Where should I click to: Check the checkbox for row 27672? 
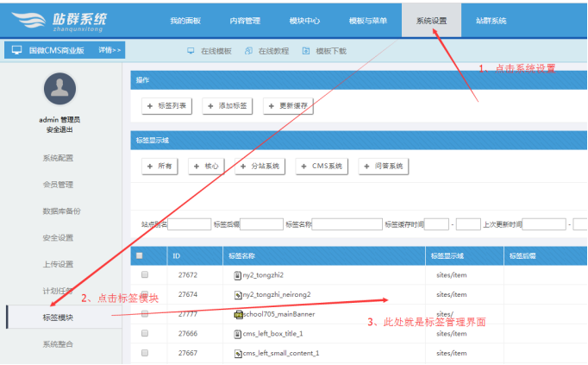145,275
